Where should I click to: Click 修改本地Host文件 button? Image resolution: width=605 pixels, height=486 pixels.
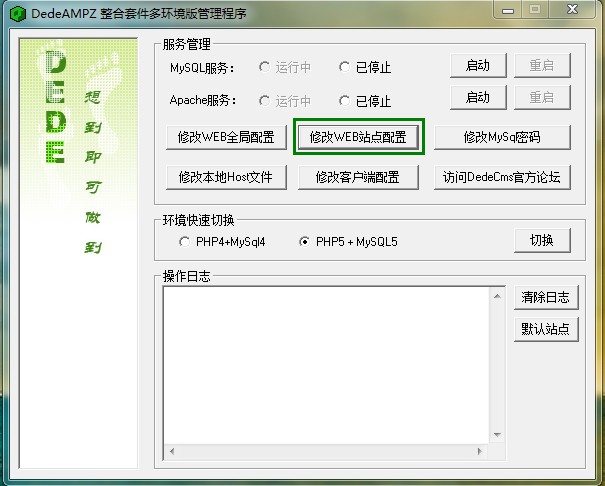(225, 178)
